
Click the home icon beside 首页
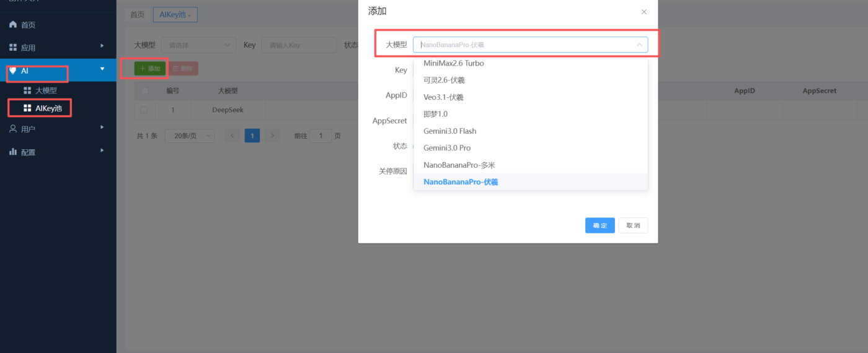(13, 25)
